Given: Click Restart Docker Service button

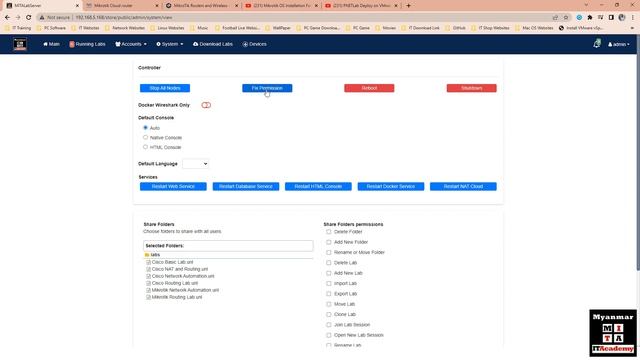Looking at the screenshot, I should coord(391,187).
